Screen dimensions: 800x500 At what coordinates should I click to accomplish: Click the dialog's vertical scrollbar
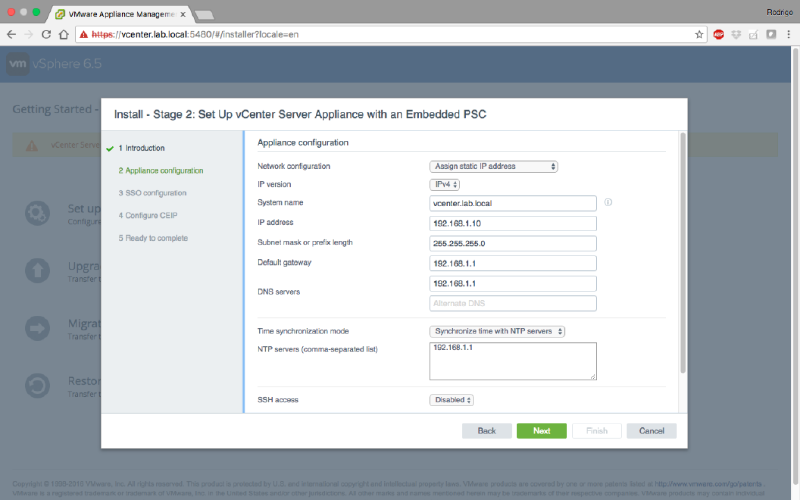683,250
